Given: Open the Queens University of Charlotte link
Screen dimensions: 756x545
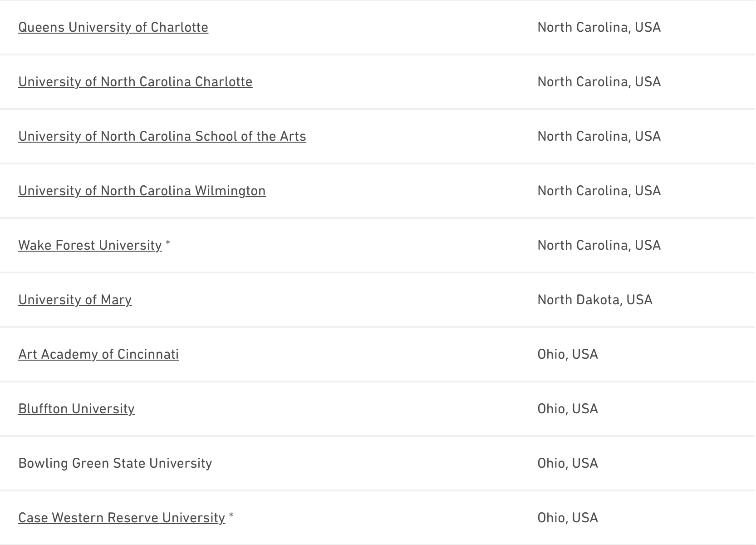Looking at the screenshot, I should click(x=113, y=27).
